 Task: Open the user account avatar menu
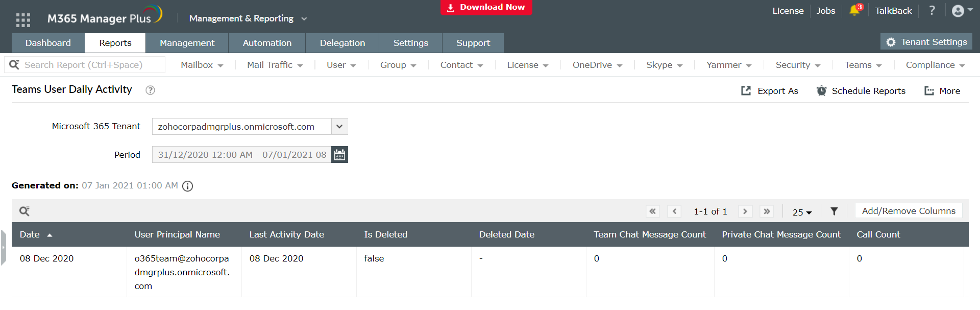coord(962,11)
